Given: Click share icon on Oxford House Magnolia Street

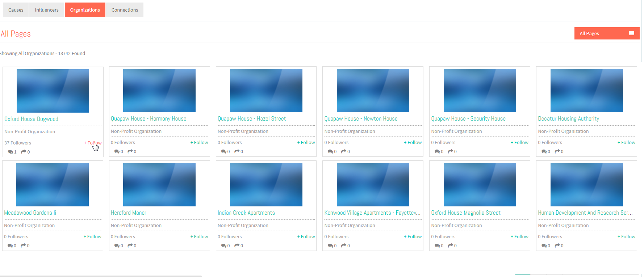Looking at the screenshot, I should 451,245.
